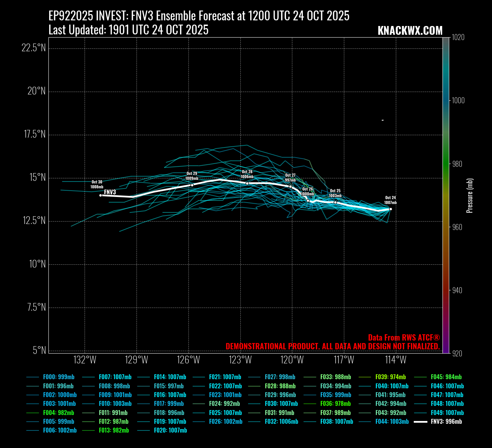Viewport: 492px width, 448px height.
Task: Click the Oct 29 1009mb track marker
Action: coord(192,185)
